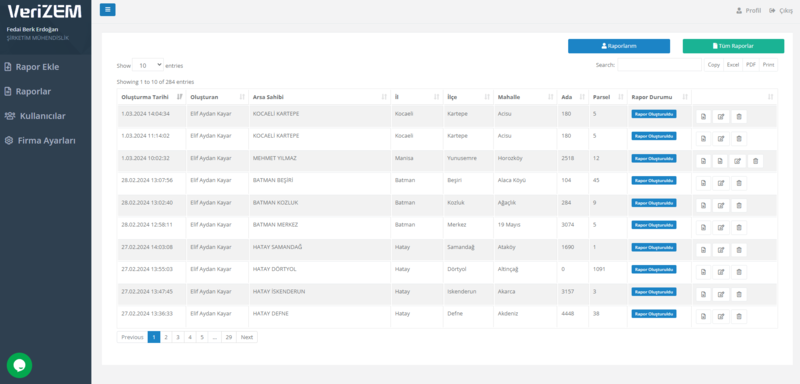Screen dimensions: 800x384
Task: Sort table by Rapor Durumu column
Action: 659,97
